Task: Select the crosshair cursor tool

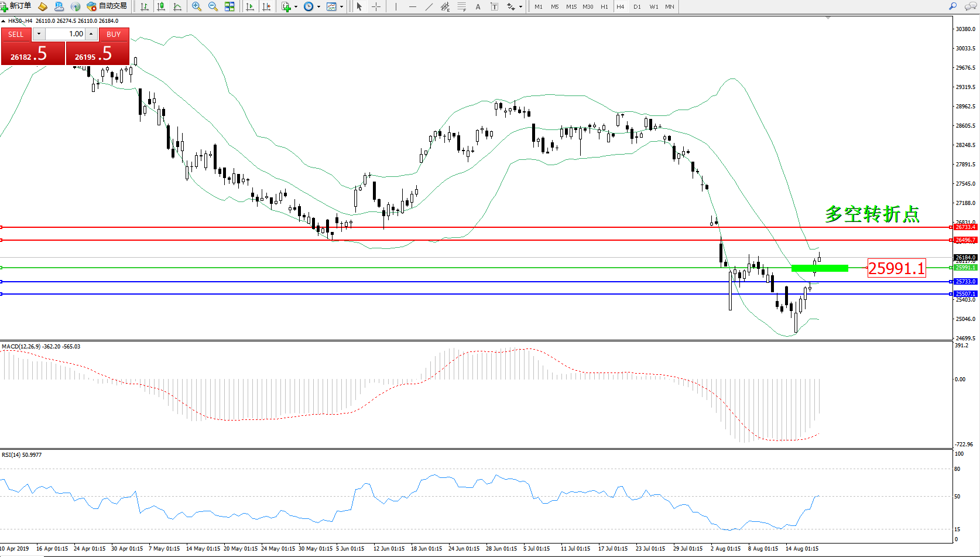Action: click(x=376, y=6)
